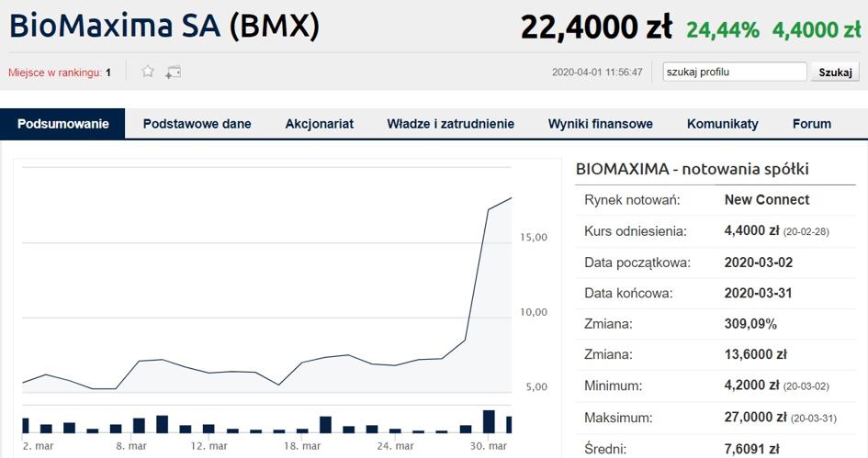868x458 pixels.
Task: Click the 18. mar date axis label
Action: click(303, 446)
